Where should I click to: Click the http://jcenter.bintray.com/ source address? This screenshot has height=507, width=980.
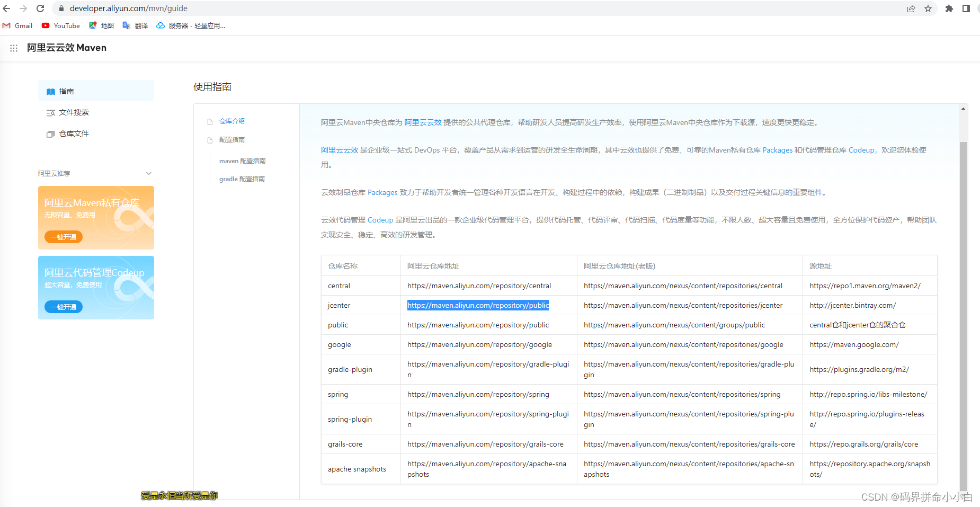[853, 305]
